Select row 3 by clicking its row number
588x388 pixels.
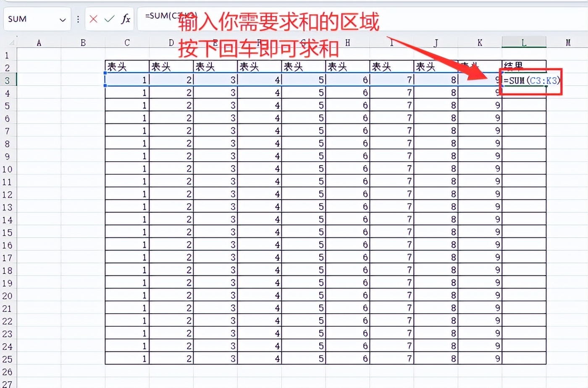point(7,80)
